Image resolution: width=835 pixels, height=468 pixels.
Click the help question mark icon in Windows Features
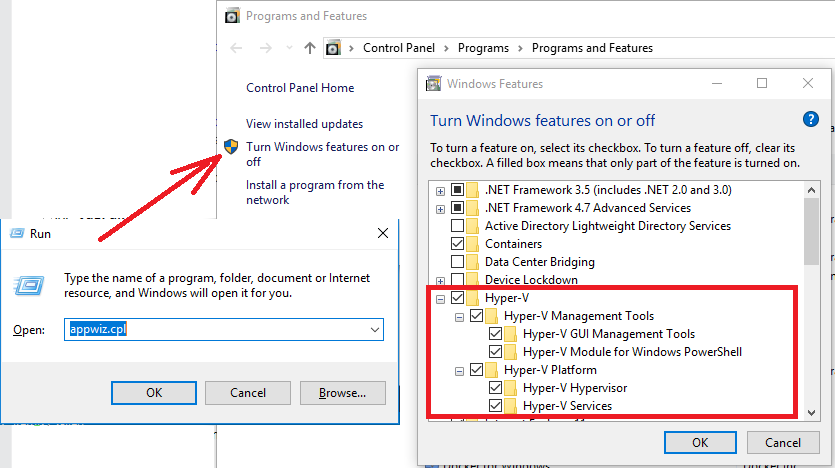point(811,119)
